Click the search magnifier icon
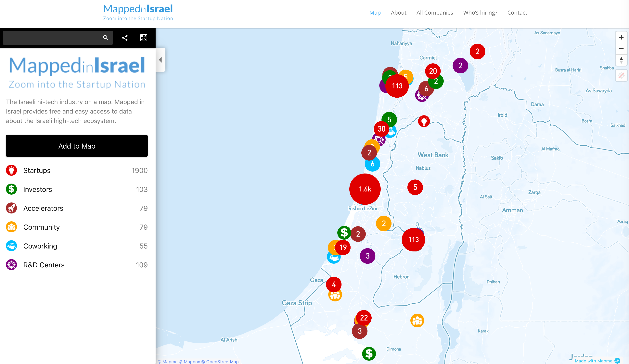629x364 pixels. click(x=106, y=38)
